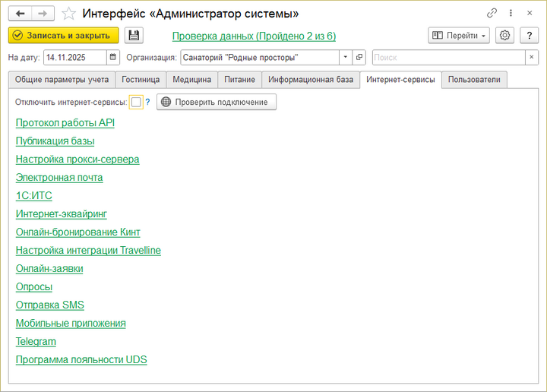Clear the Поиск search field

click(x=532, y=57)
